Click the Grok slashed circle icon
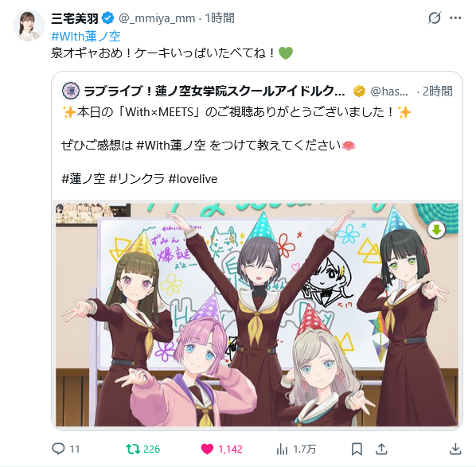The width and height of the screenshot is (476, 467). point(434,18)
